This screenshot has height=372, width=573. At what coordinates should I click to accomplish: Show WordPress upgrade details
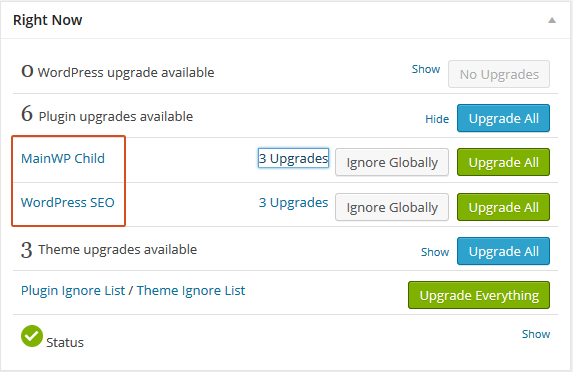[426, 69]
